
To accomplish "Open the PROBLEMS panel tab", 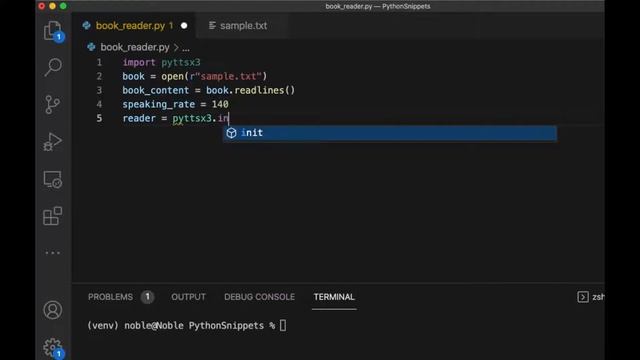I will pyautogui.click(x=110, y=297).
